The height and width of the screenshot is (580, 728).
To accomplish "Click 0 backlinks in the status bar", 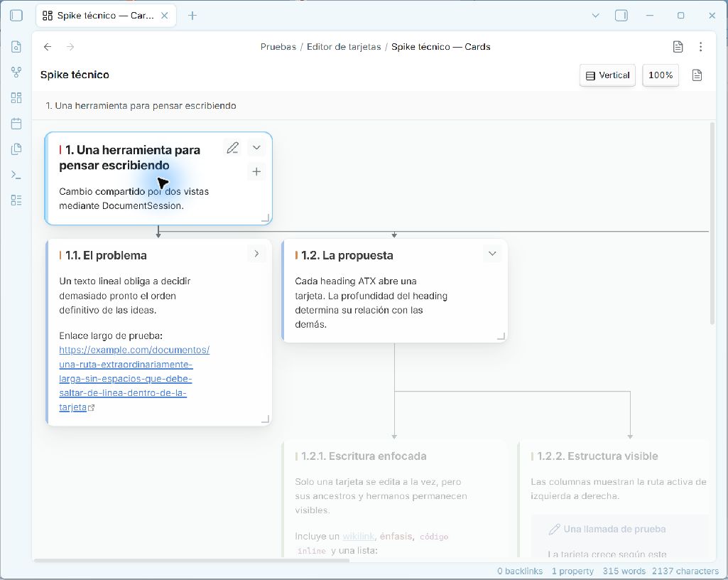I will pyautogui.click(x=519, y=571).
